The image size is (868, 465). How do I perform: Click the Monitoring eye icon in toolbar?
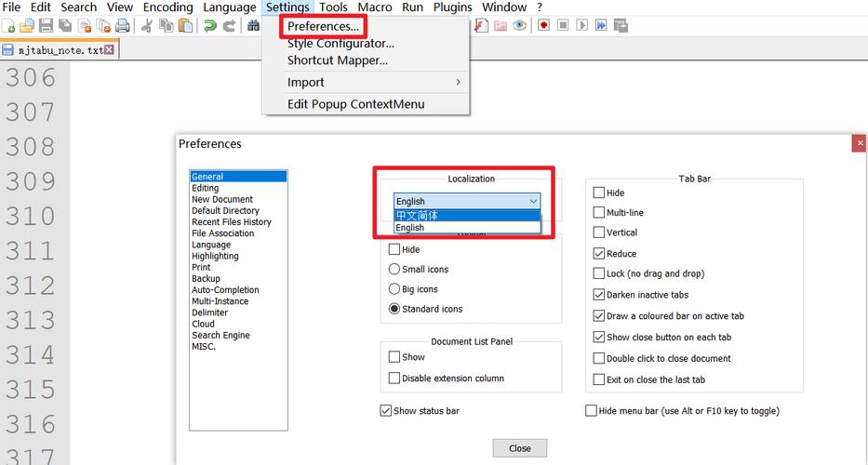pos(520,26)
